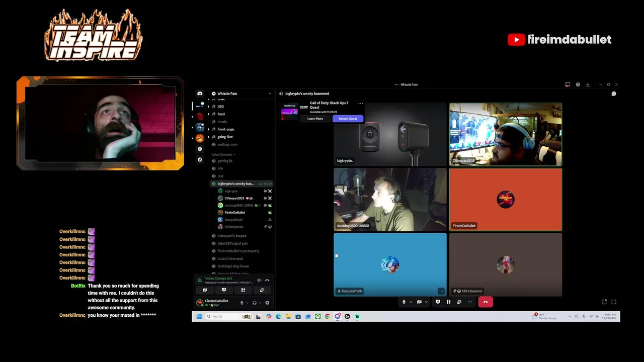Click Learn More on the quest banner
The width and height of the screenshot is (644, 362).
point(315,119)
